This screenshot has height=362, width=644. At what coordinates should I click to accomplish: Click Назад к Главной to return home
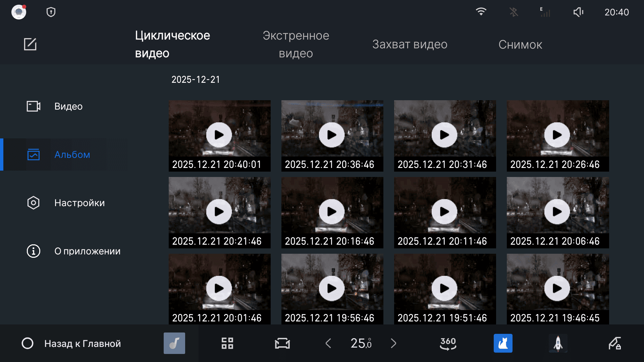tap(82, 343)
